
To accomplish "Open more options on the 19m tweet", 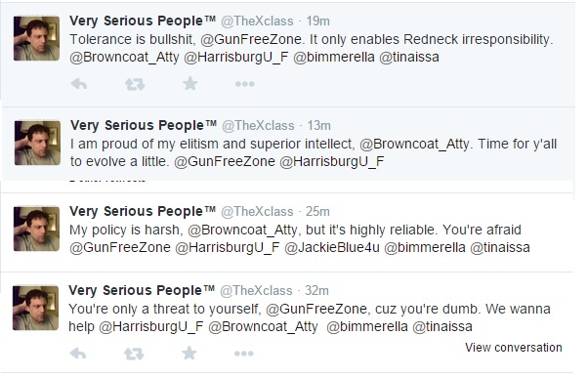I will pos(245,84).
